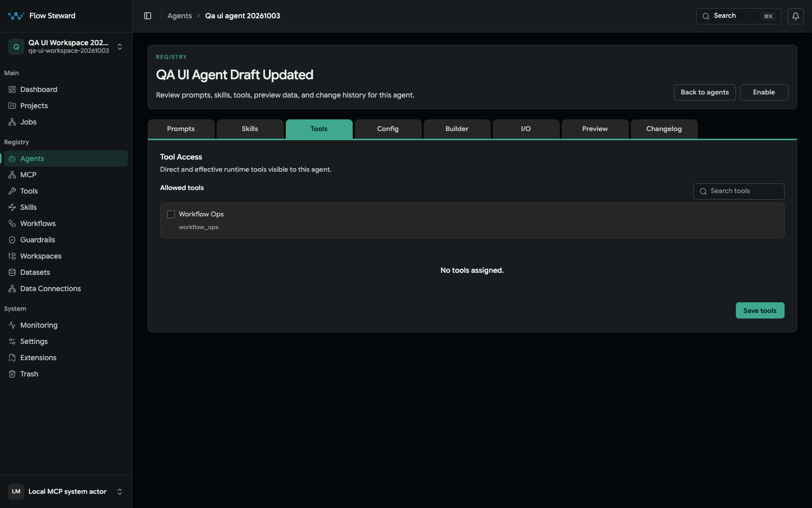The image size is (812, 508).
Task: Click the Projects folder icon
Action: [12, 106]
